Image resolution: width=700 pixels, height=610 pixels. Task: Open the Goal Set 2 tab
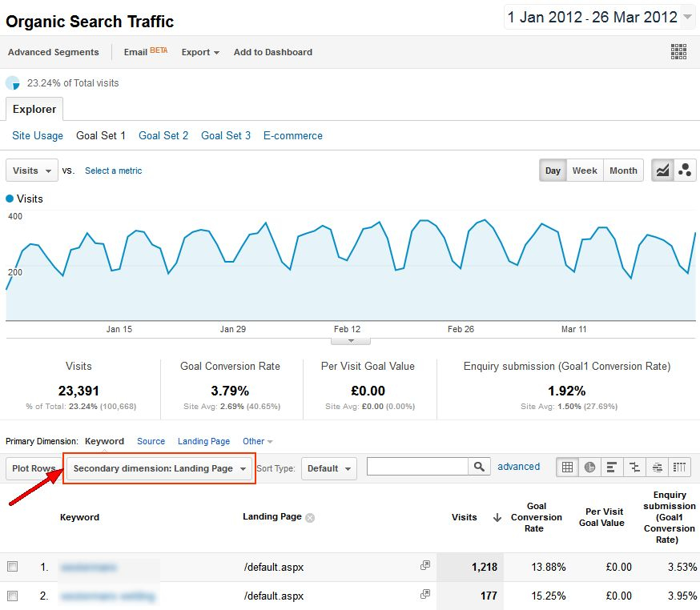coord(163,135)
